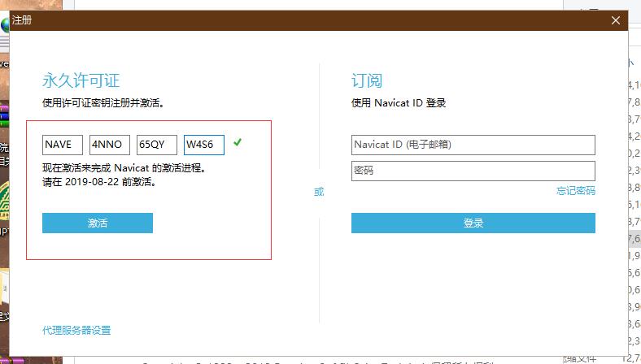
Task: Focus the 密码 password field
Action: click(473, 171)
